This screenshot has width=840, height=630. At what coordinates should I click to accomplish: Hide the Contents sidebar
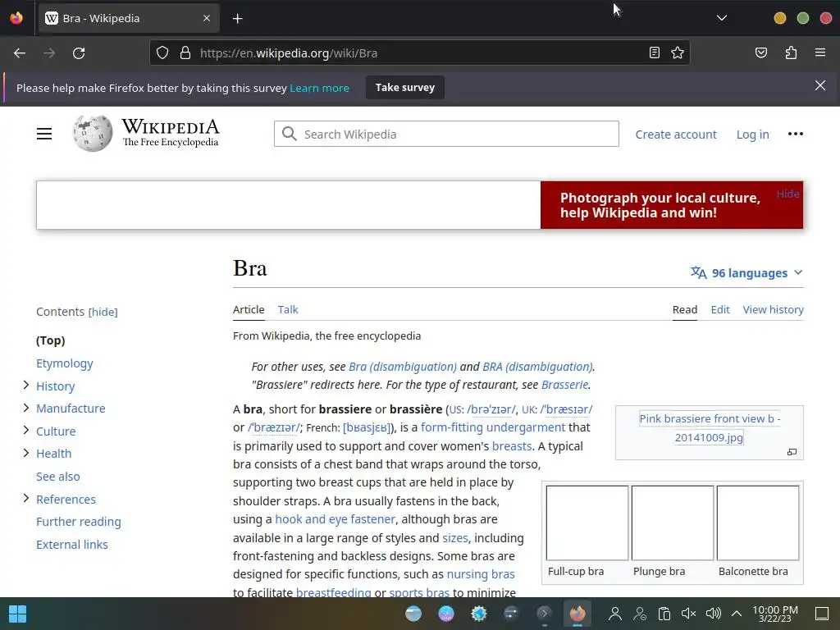103,312
